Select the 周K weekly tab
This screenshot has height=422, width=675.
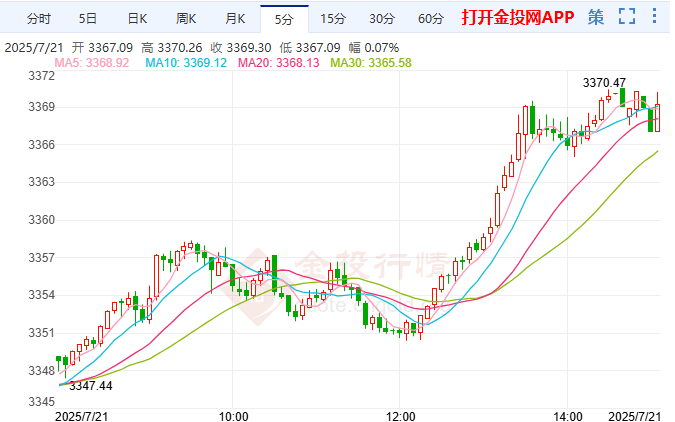point(186,19)
